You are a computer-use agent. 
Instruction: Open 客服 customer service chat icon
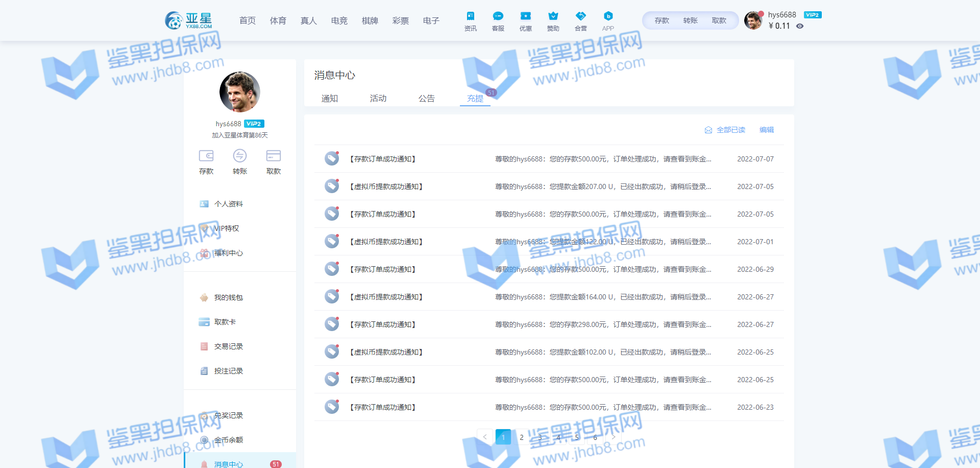pyautogui.click(x=498, y=16)
